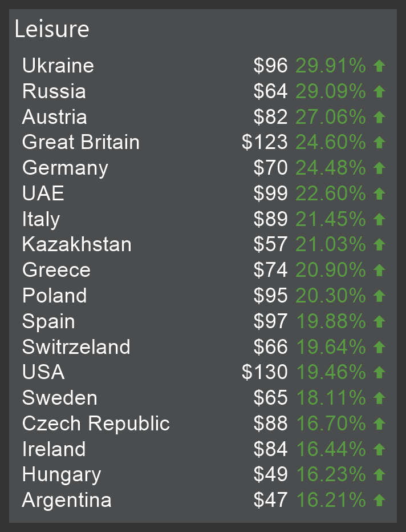Click the green arrow in Hungary row
The width and height of the screenshot is (406, 532).
point(379,475)
